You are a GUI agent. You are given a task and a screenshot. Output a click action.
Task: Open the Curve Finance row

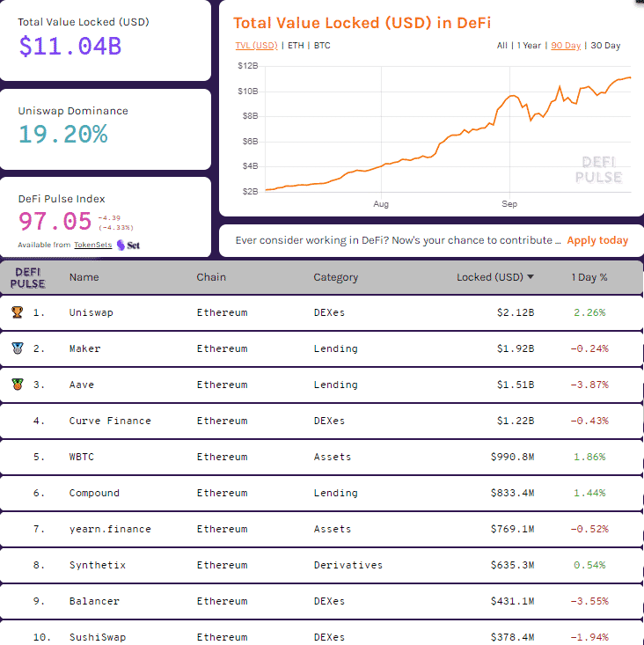110,421
